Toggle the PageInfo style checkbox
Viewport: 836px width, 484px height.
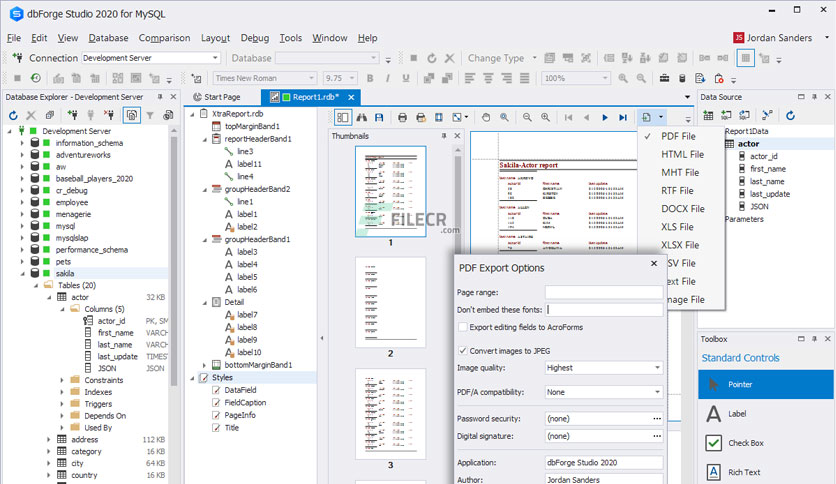tap(216, 415)
